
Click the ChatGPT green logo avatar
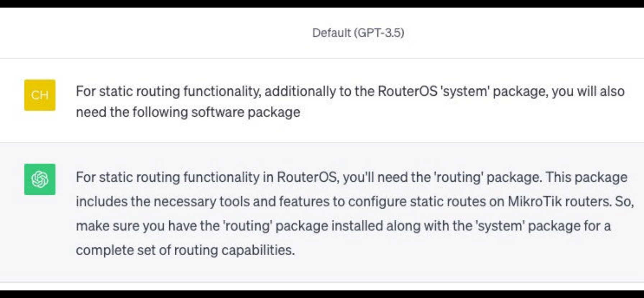pyautogui.click(x=40, y=179)
